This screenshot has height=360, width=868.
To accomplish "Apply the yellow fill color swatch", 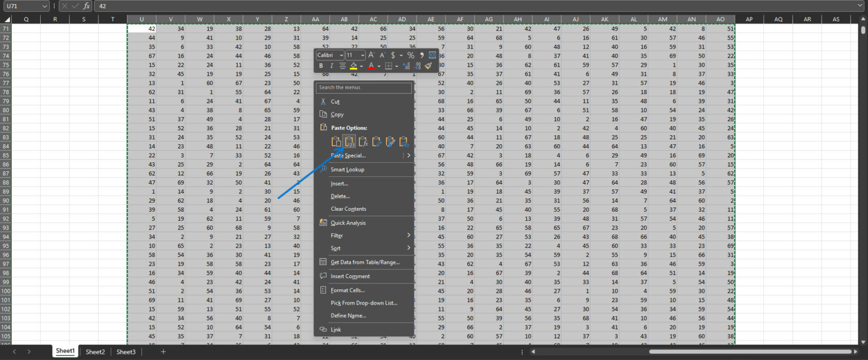I will coord(353,66).
